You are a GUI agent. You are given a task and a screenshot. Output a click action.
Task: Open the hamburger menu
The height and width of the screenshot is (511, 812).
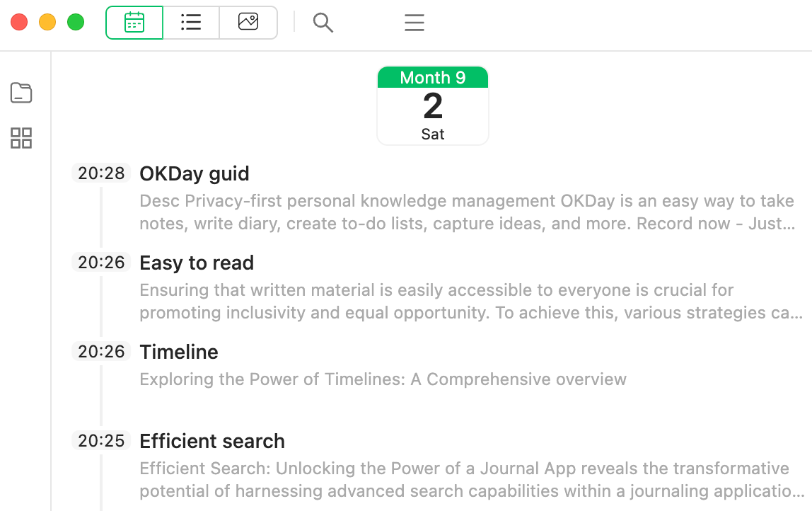coord(414,23)
